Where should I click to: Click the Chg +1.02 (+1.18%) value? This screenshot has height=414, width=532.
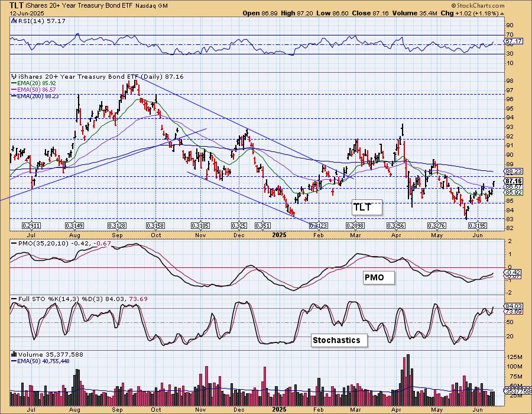[x=469, y=13]
